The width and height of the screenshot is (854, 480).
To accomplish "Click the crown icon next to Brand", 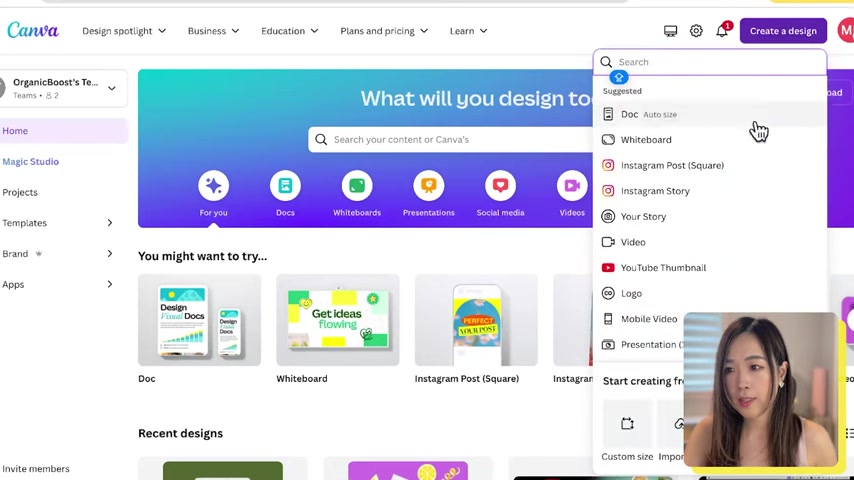I will 39,253.
